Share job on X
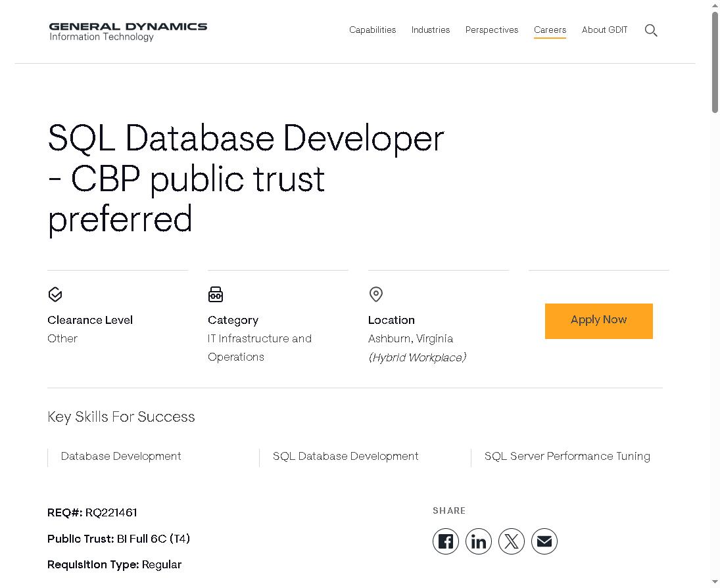 512,541
